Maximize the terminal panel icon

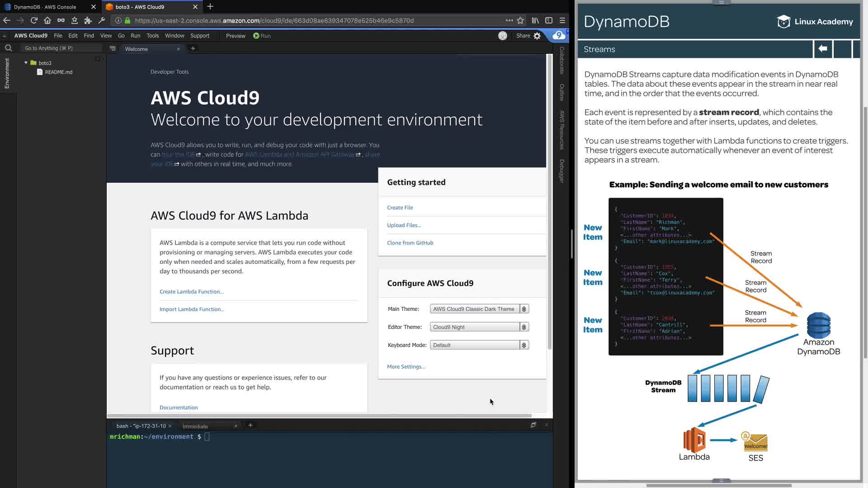coord(533,425)
